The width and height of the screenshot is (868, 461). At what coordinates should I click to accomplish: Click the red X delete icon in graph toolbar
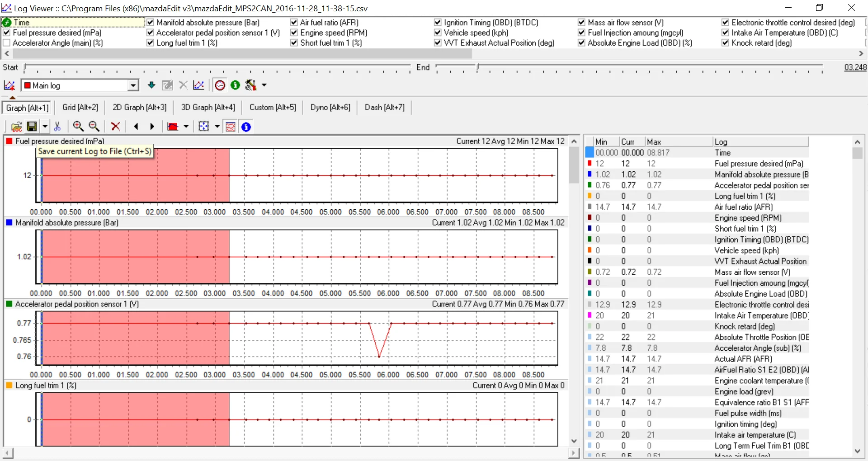[116, 127]
